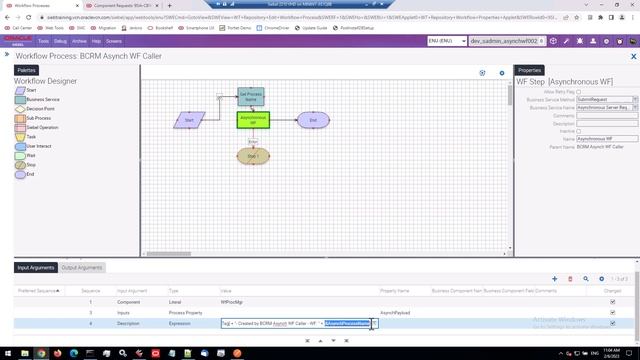The height and width of the screenshot is (360, 640).
Task: Open the header settings gear icon
Action: pos(606,41)
